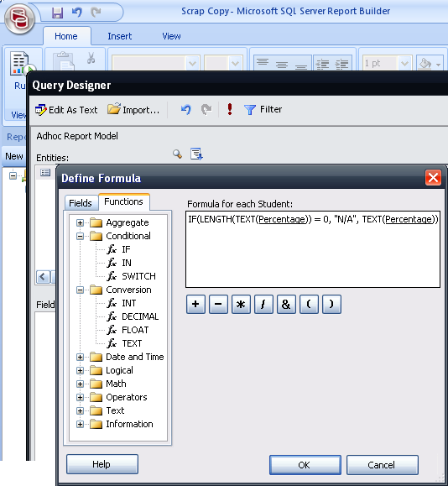Open the 1 pt border width dropdown
The height and width of the screenshot is (486, 448).
404,64
